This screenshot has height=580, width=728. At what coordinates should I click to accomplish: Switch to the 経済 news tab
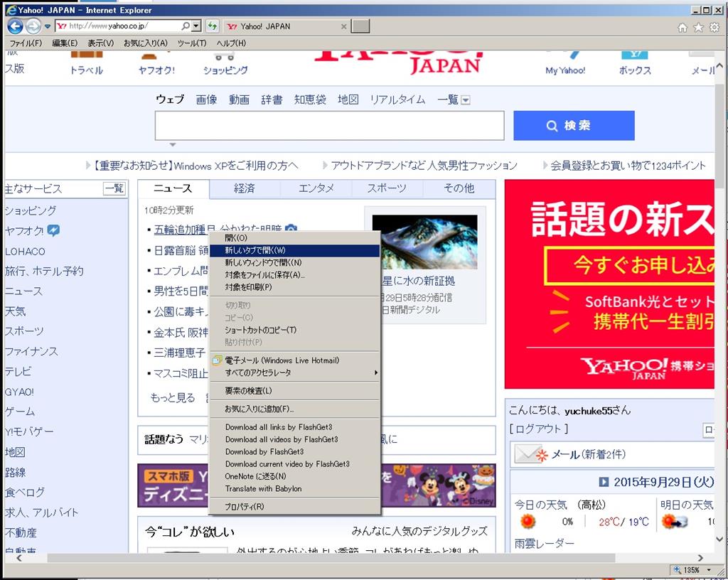(245, 188)
